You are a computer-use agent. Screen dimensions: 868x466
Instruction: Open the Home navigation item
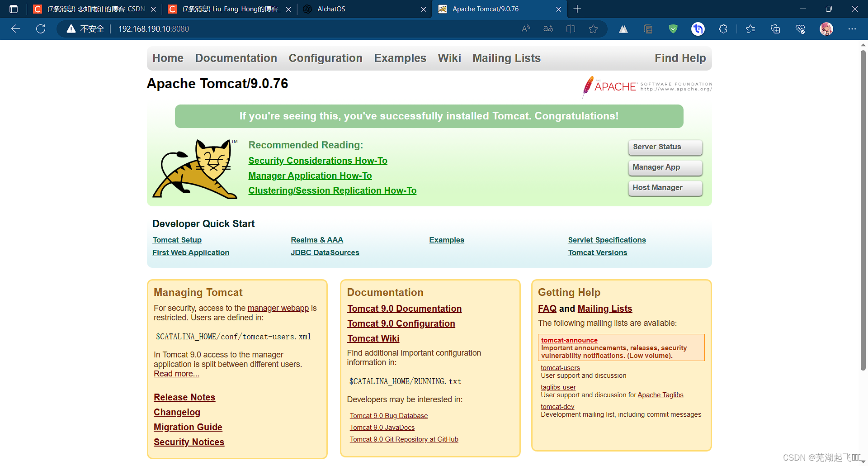tap(168, 58)
